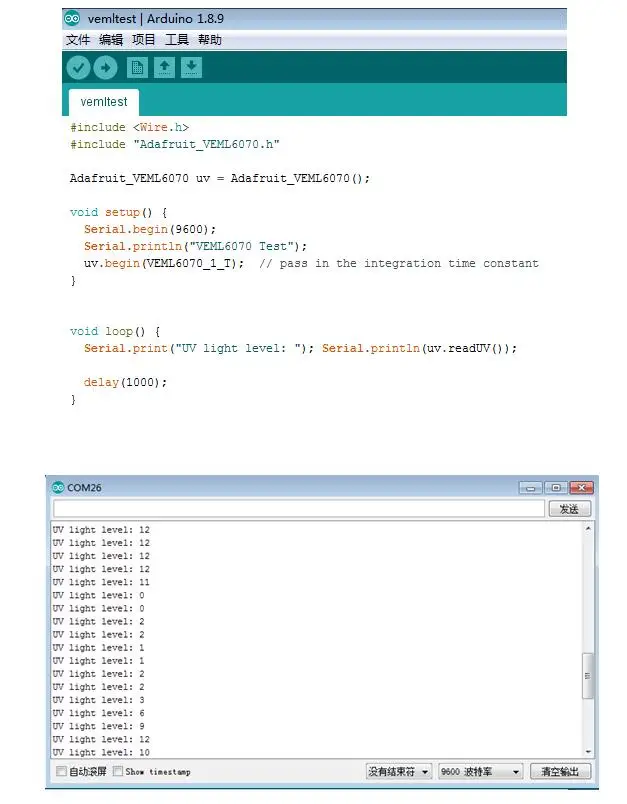Viewport: 627px width, 804px height.
Task: Open the 项目 menu
Action: tap(144, 40)
